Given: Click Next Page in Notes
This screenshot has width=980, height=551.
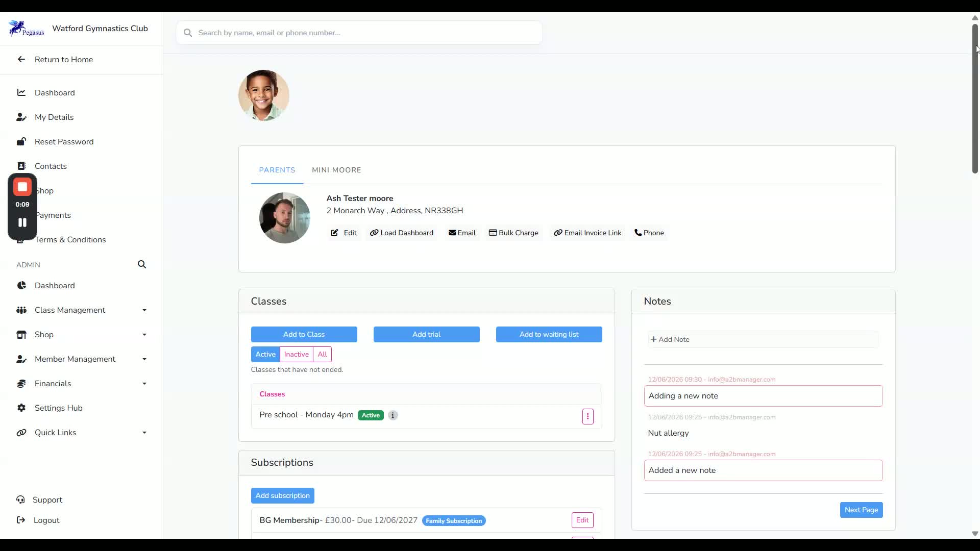Looking at the screenshot, I should 861,510.
